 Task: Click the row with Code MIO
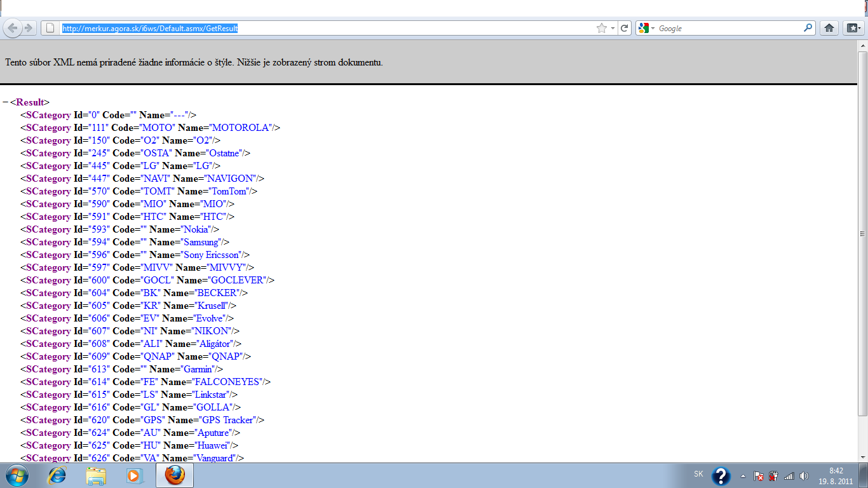coord(128,204)
